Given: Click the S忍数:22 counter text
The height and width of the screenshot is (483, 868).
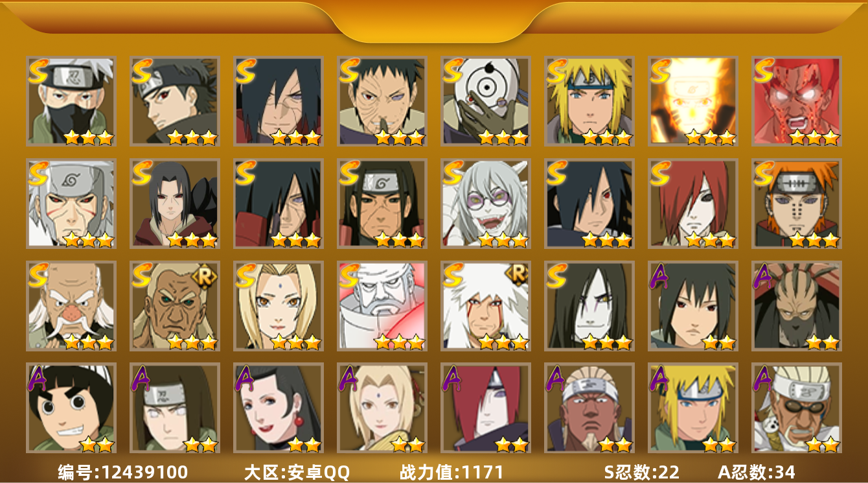Looking at the screenshot, I should [x=643, y=472].
